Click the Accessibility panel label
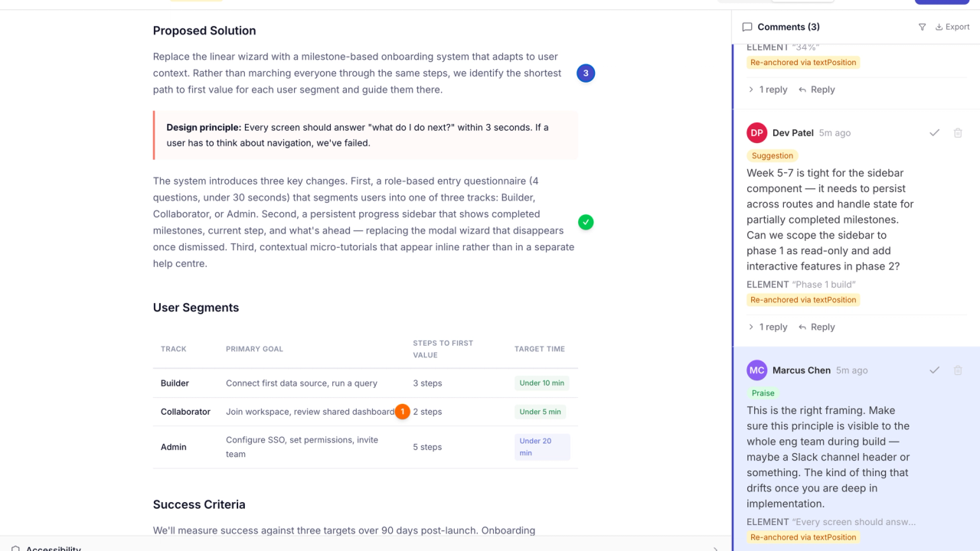Viewport: 980px width, 551px height. pyautogui.click(x=54, y=549)
